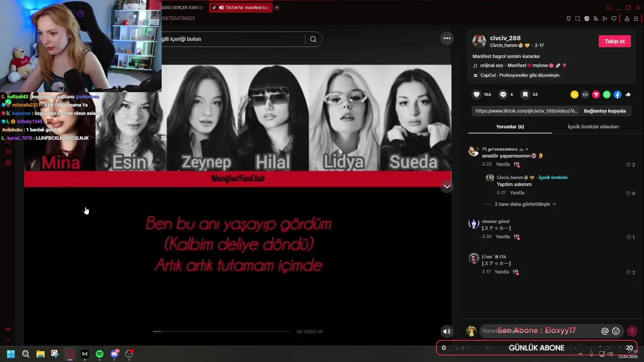Reply to Civciv_hanım comment with Yanıtla
This screenshot has height=362, width=644.
tap(517, 193)
